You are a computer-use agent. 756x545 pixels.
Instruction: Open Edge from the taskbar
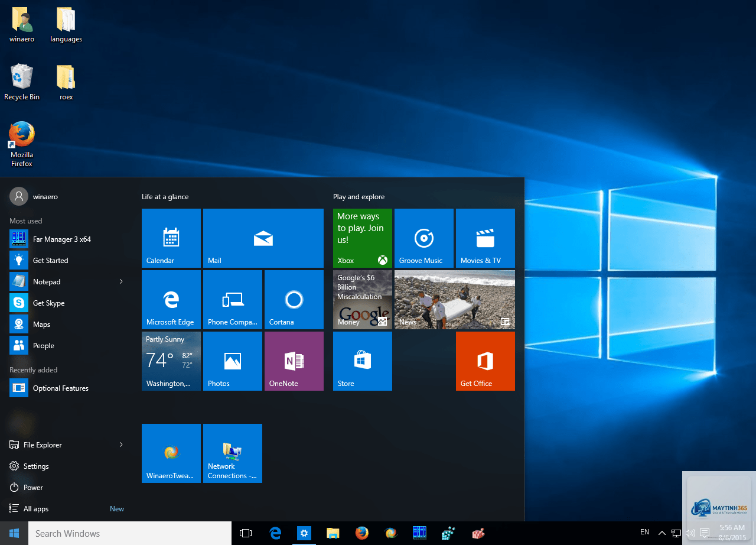pyautogui.click(x=275, y=533)
